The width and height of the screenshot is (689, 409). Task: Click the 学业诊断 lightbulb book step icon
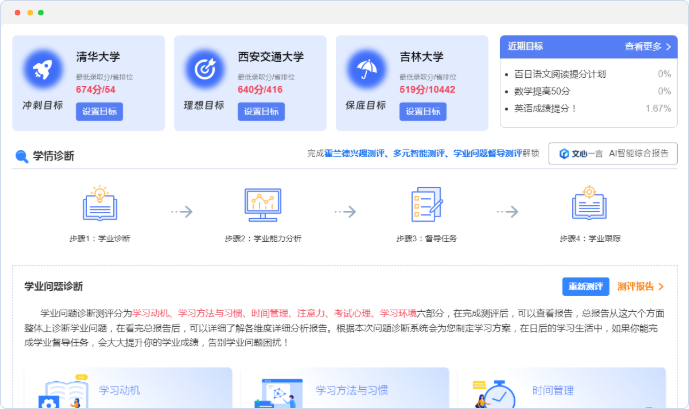pos(99,206)
